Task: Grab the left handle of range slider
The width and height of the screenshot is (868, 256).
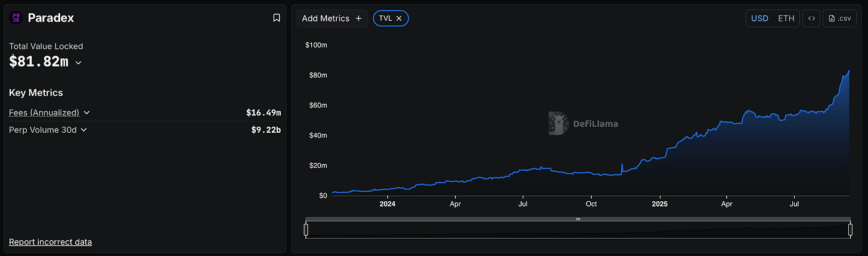Action: click(x=306, y=230)
